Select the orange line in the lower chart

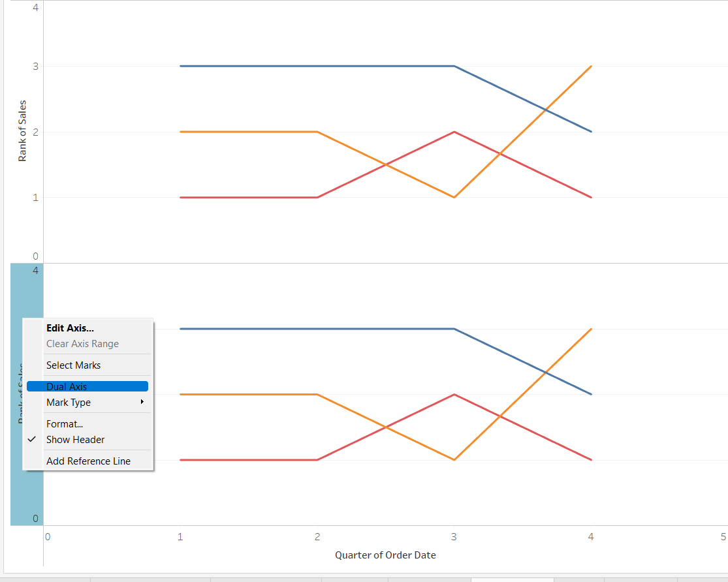(248, 394)
